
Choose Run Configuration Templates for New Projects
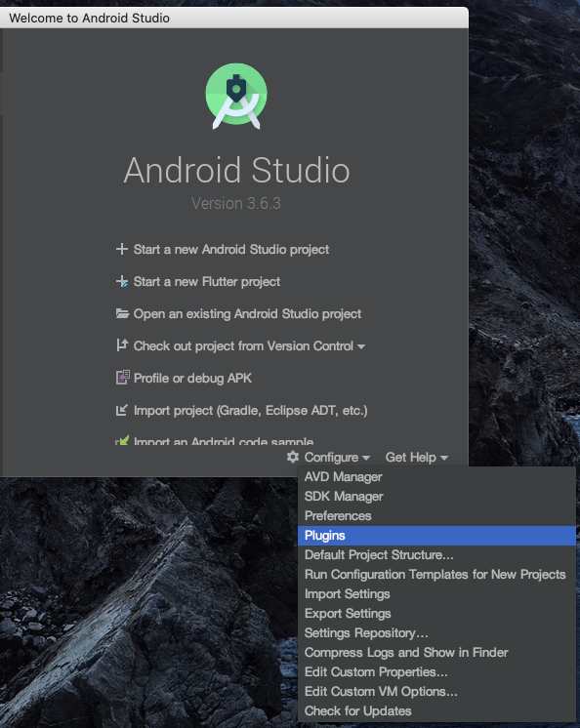point(436,575)
